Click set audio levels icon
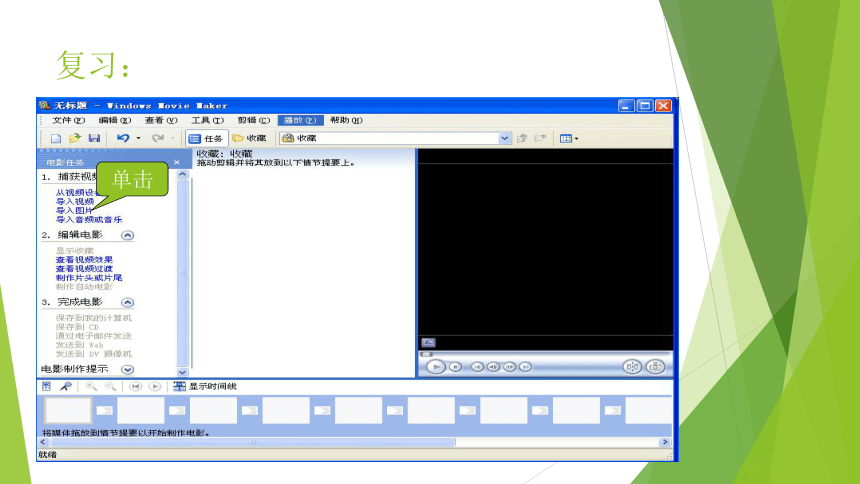 [47, 386]
